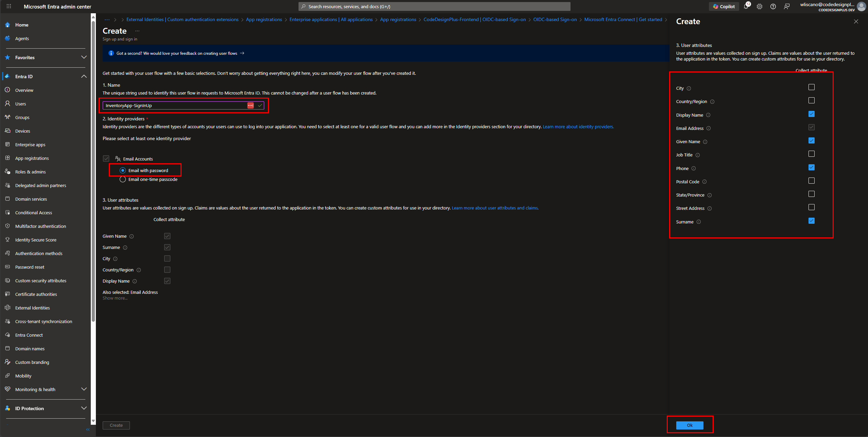Open the notifications bell icon

tap(746, 6)
